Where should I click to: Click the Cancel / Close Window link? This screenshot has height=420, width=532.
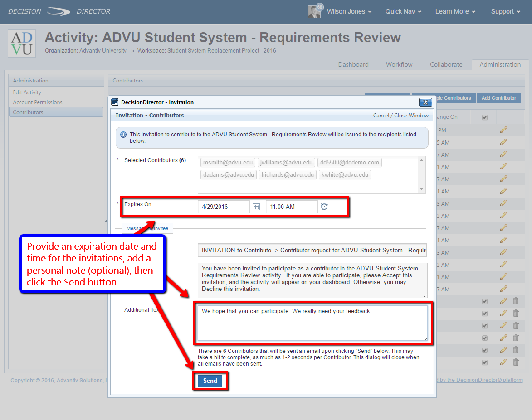click(400, 116)
